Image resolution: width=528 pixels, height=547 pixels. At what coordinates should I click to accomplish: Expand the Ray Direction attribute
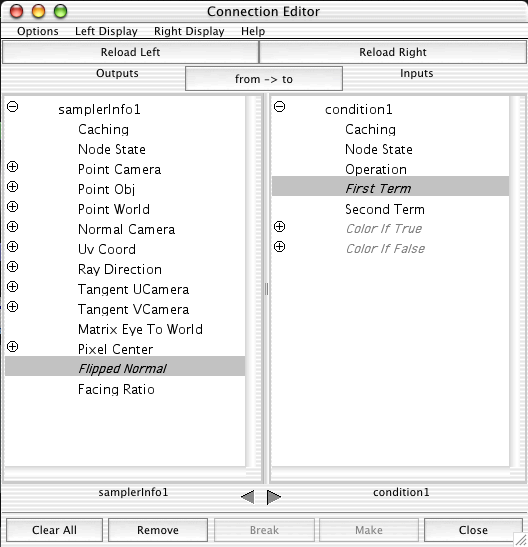tap(13, 267)
